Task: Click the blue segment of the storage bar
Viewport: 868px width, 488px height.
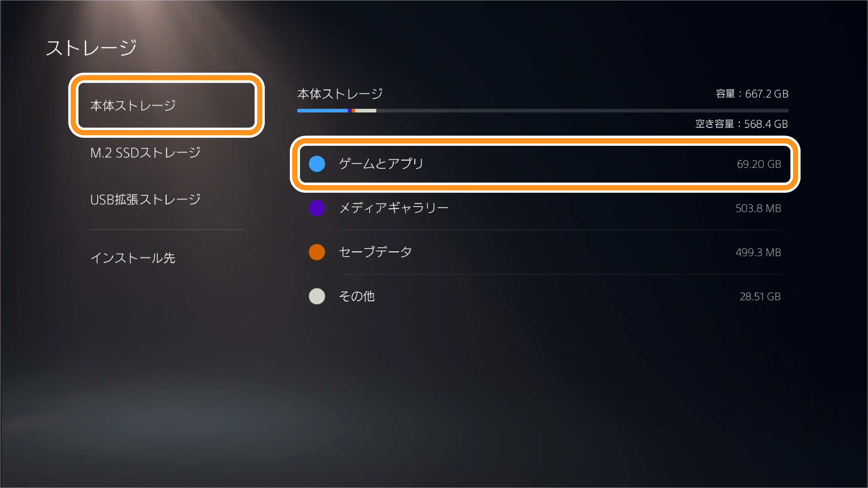Action: click(322, 111)
